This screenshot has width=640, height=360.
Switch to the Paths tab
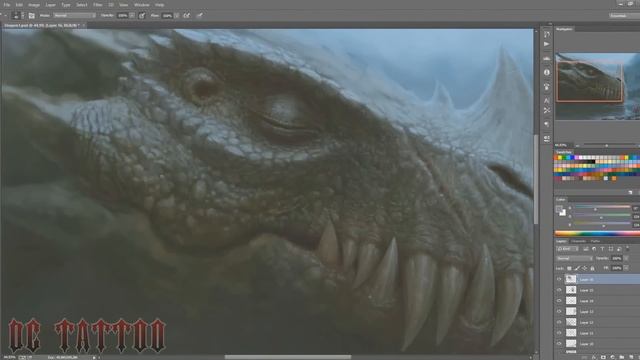[596, 241]
